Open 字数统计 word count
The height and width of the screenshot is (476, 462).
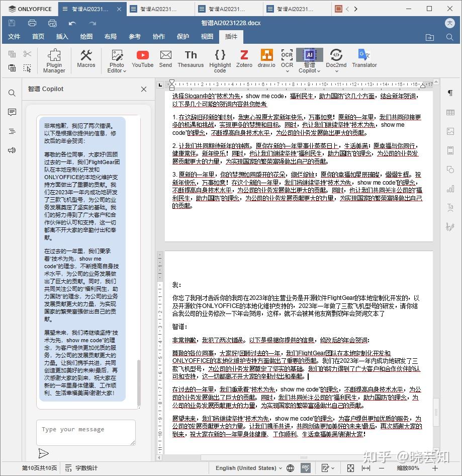point(81,468)
